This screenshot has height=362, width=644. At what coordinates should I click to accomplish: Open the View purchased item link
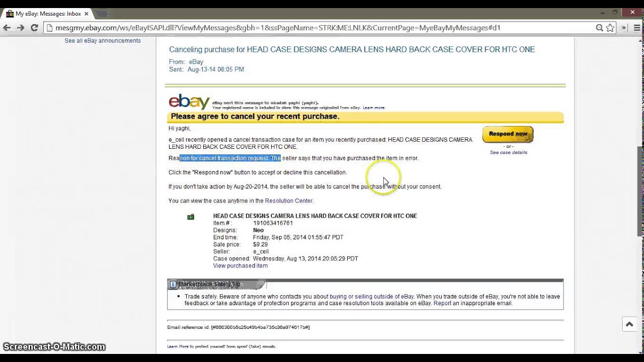click(x=240, y=265)
